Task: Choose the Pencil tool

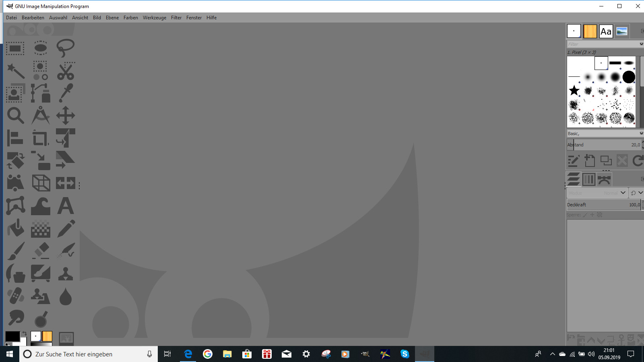Action: [65, 228]
